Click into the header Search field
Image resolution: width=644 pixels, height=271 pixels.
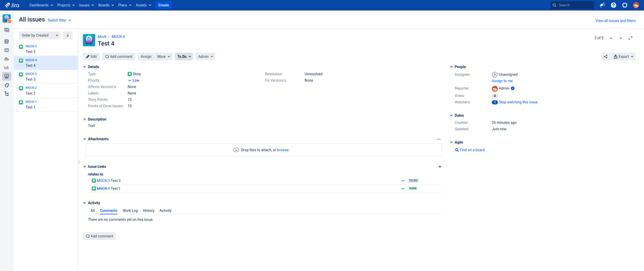point(572,5)
